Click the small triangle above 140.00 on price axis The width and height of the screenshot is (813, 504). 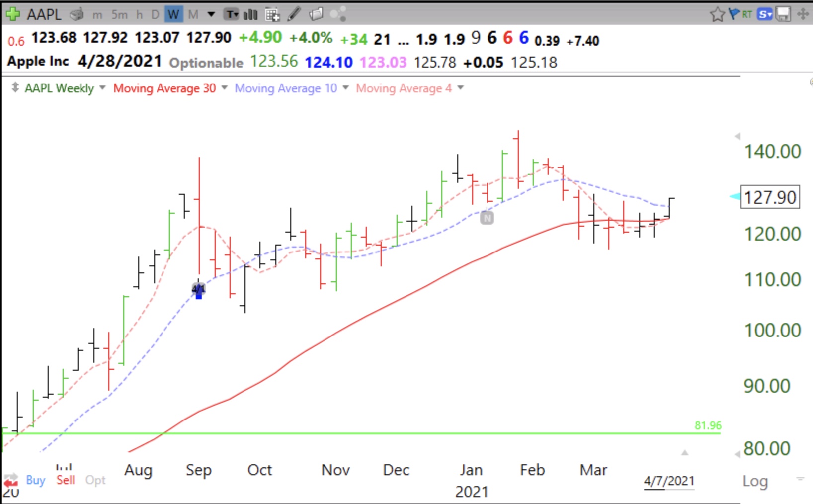point(737,136)
